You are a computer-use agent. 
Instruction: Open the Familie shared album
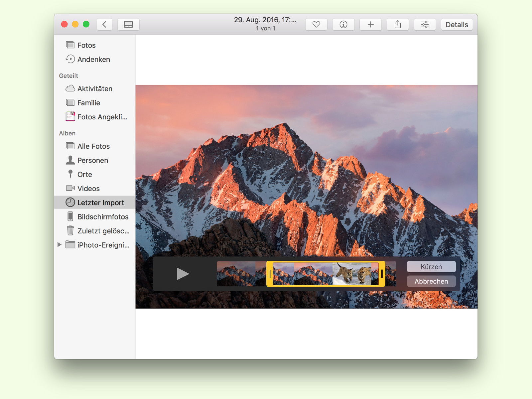click(x=95, y=103)
